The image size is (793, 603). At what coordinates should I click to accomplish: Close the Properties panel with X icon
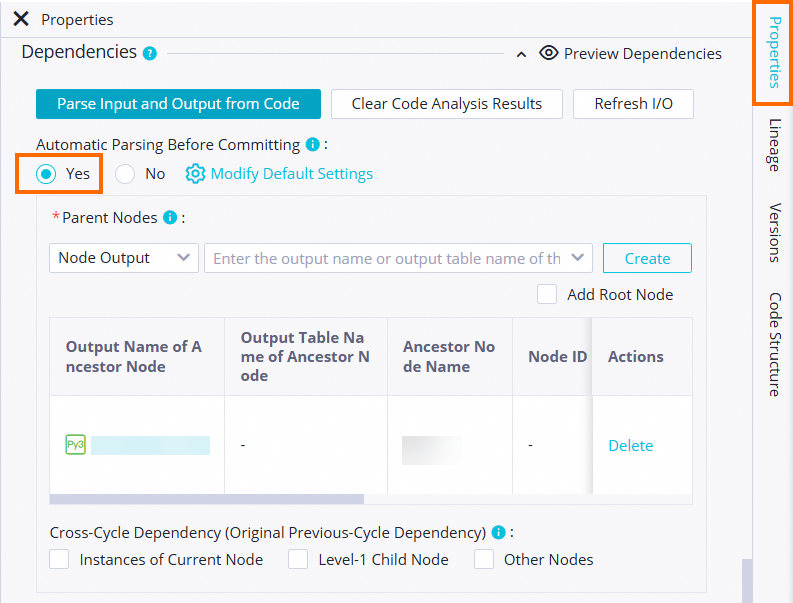(21, 19)
